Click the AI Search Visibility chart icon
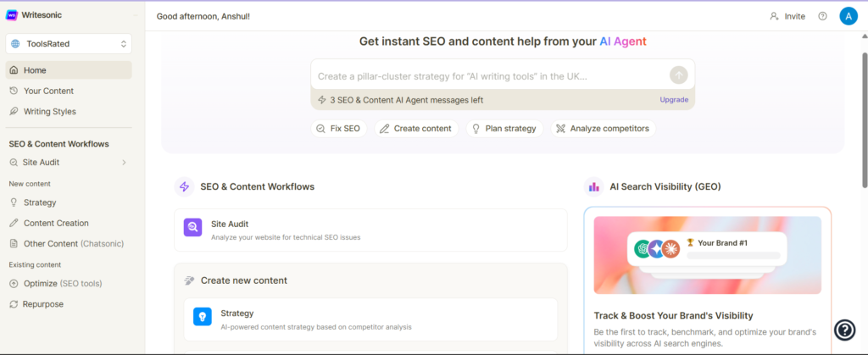Viewport: 868px width, 355px height. click(x=594, y=187)
